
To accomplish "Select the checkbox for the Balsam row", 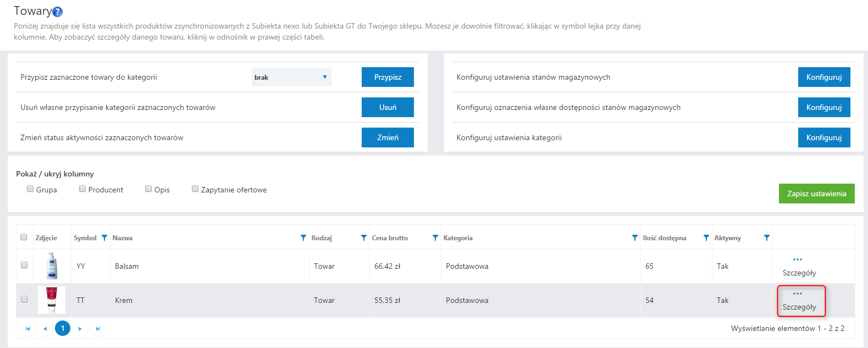I will (24, 265).
